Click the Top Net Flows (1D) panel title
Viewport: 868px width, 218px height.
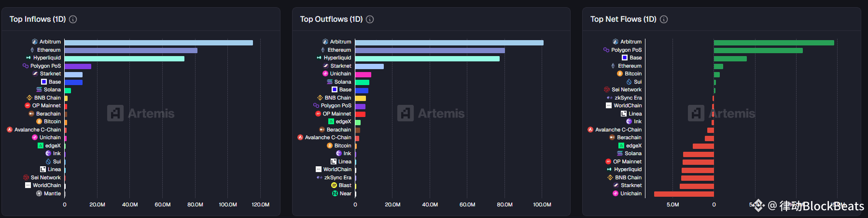click(623, 19)
